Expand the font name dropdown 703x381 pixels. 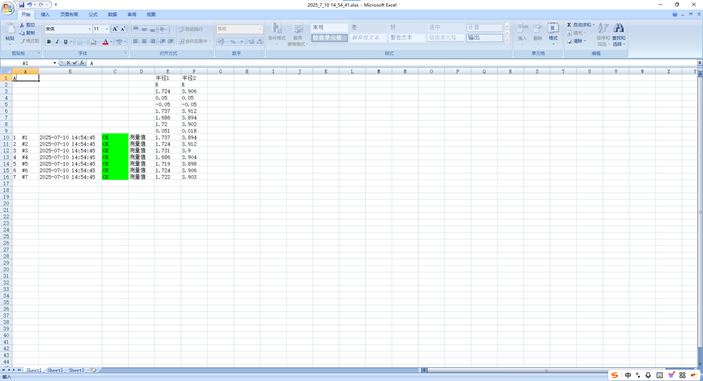tap(89, 29)
